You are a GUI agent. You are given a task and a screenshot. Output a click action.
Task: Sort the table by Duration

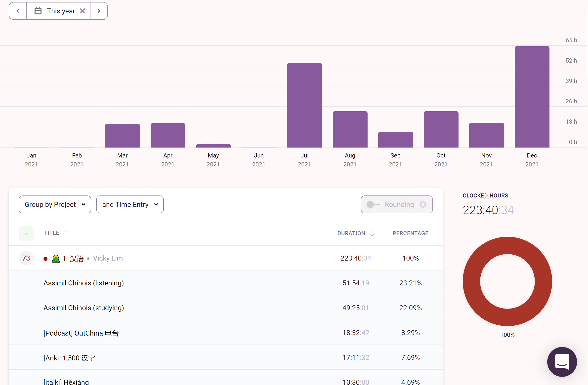pyautogui.click(x=356, y=233)
